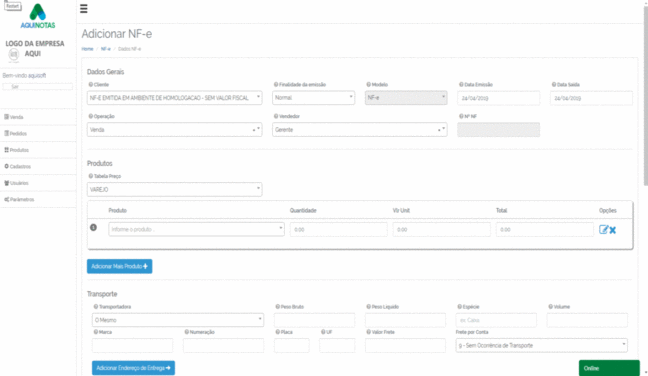Click the Quantidade input field

click(x=338, y=229)
